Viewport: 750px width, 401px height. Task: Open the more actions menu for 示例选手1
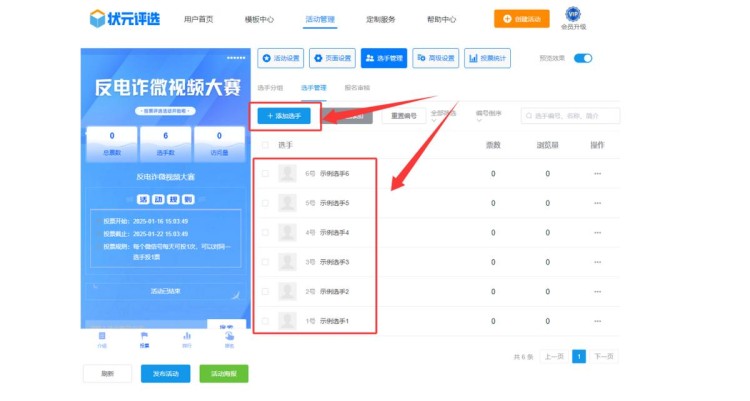(598, 321)
